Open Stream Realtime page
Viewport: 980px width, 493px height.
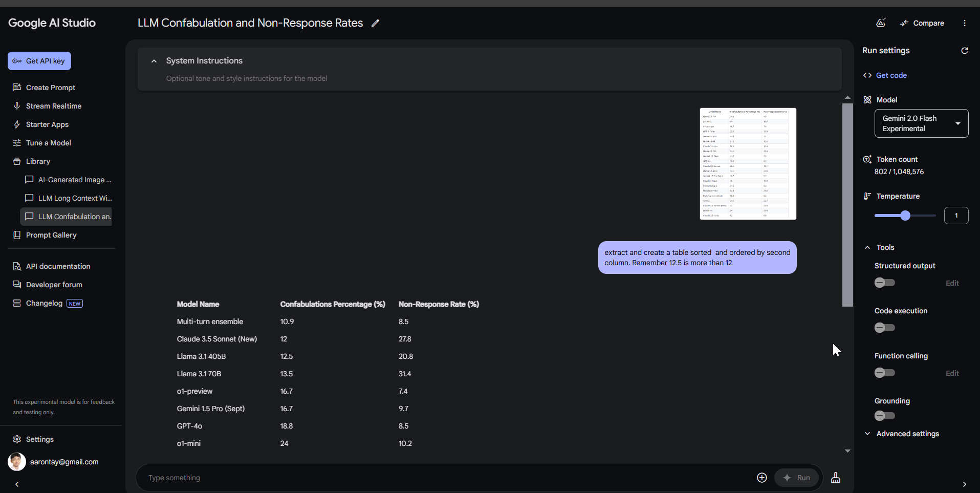(x=54, y=106)
